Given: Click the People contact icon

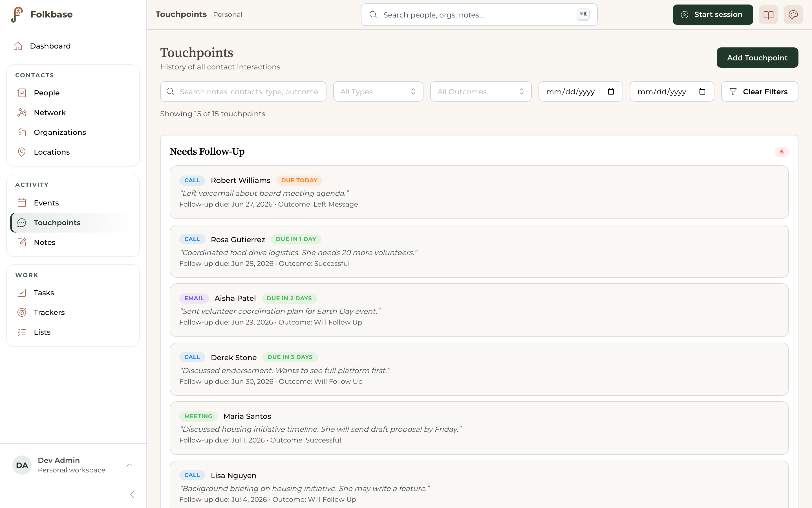Looking at the screenshot, I should click(x=22, y=93).
